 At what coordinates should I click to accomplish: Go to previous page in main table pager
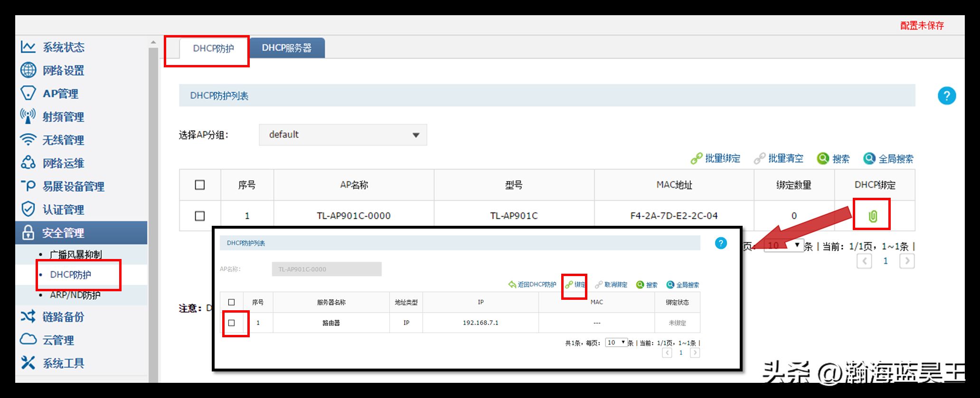pos(864,261)
